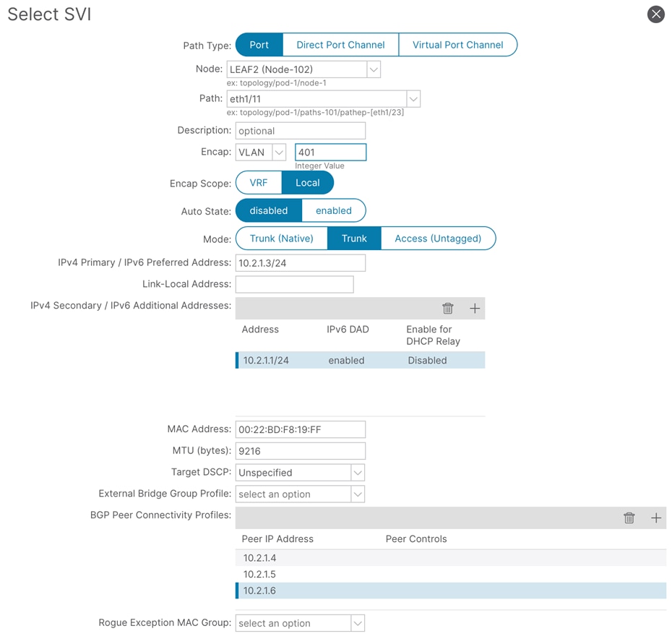The width and height of the screenshot is (672, 639).
Task: Set Encap Scope to VRF
Action: pos(258,182)
